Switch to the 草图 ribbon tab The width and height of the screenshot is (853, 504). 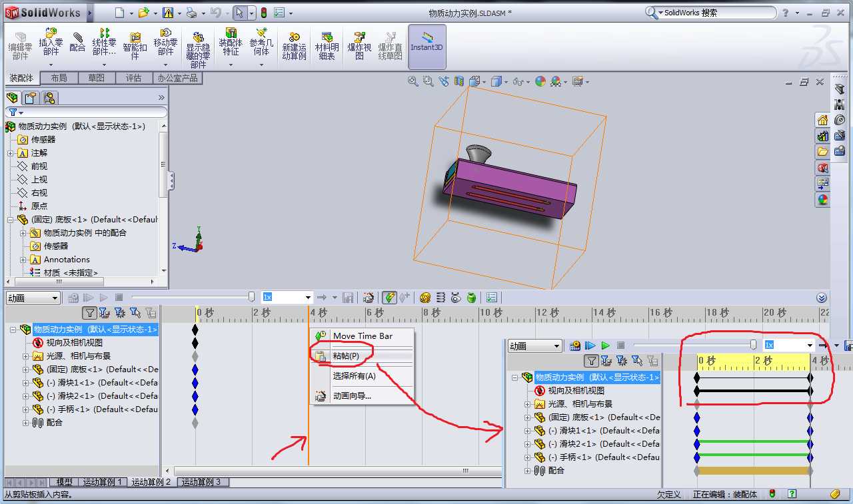pos(96,78)
